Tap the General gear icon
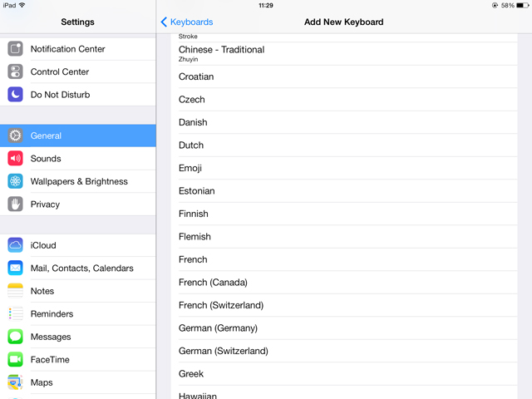This screenshot has height=399, width=532. tap(15, 135)
